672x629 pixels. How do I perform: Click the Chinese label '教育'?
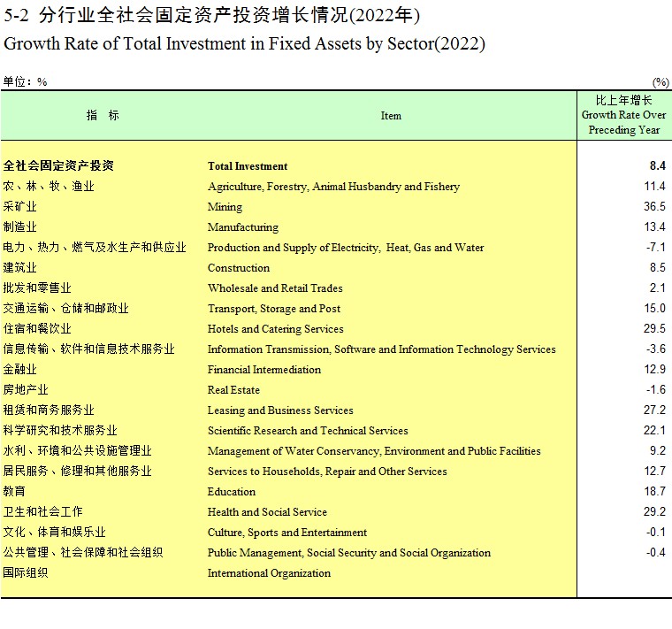click(x=14, y=491)
